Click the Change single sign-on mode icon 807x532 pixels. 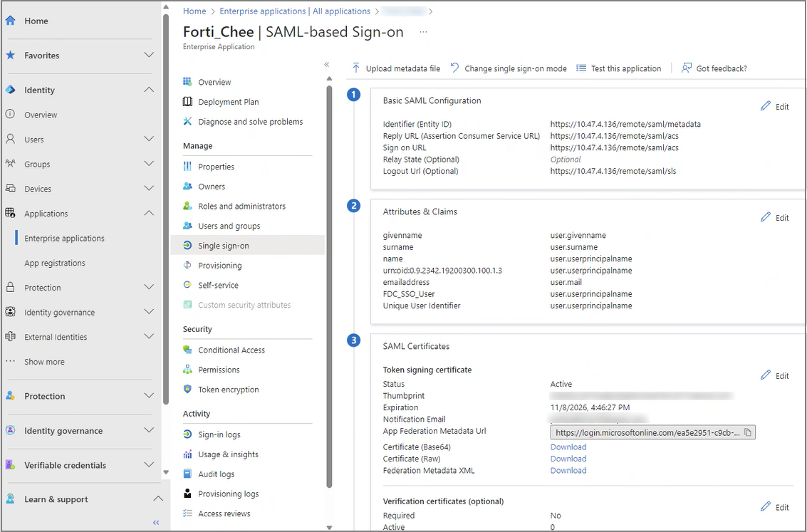455,68
